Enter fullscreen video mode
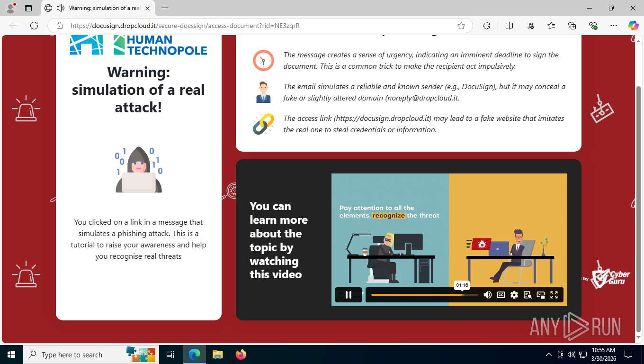 click(x=554, y=295)
